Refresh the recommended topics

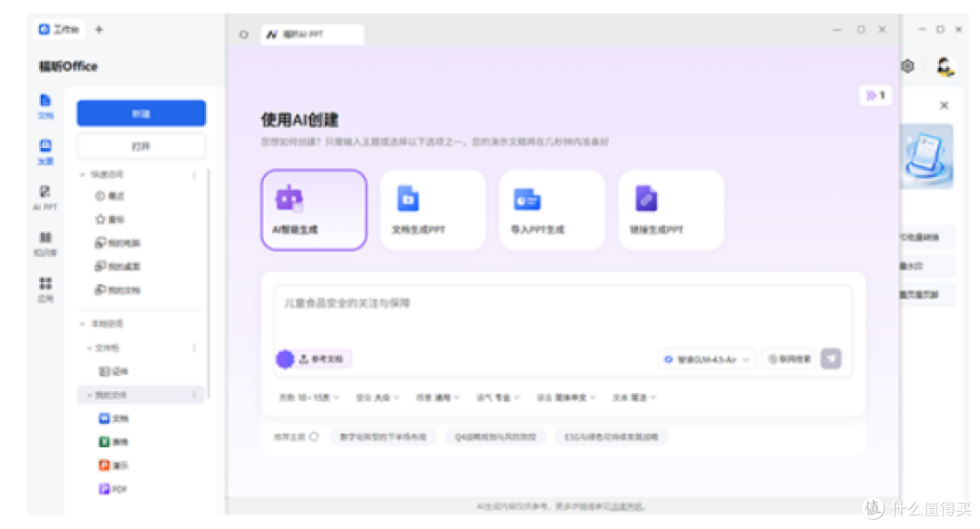[314, 437]
